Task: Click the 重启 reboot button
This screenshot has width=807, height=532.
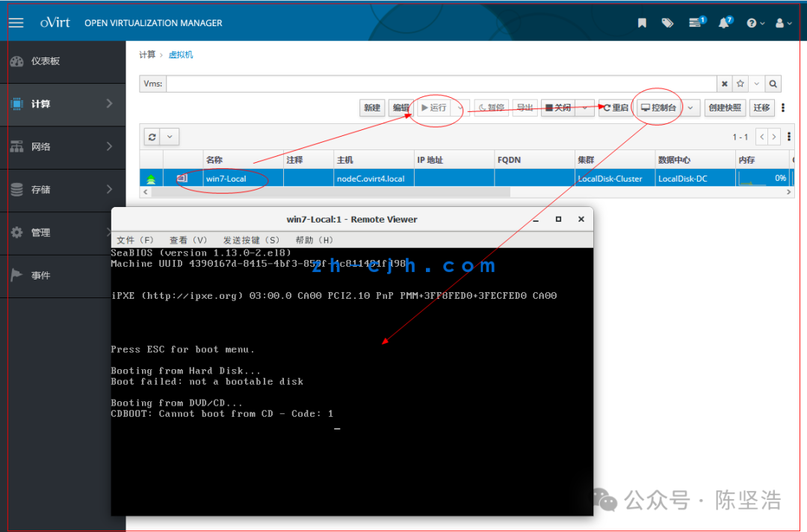Action: (x=616, y=108)
